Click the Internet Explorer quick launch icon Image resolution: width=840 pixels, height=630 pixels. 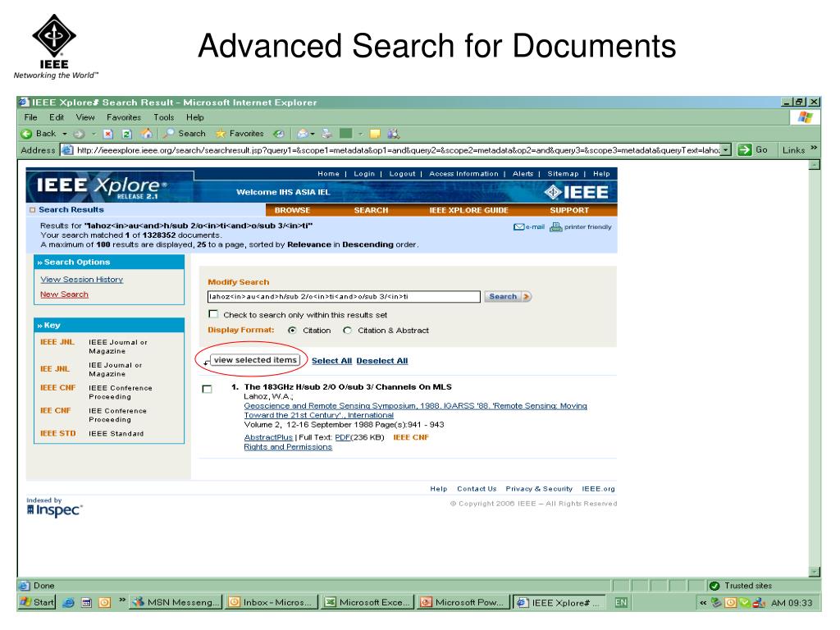coord(68,603)
